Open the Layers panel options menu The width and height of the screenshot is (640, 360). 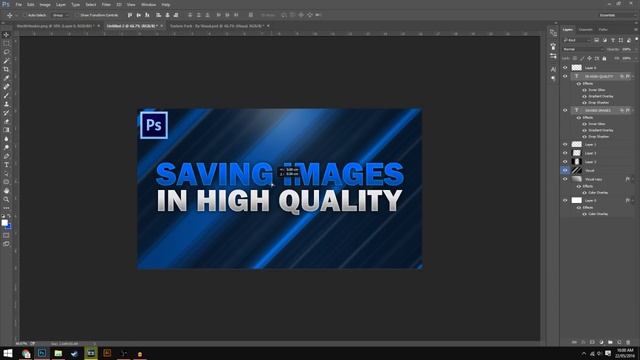(636, 30)
